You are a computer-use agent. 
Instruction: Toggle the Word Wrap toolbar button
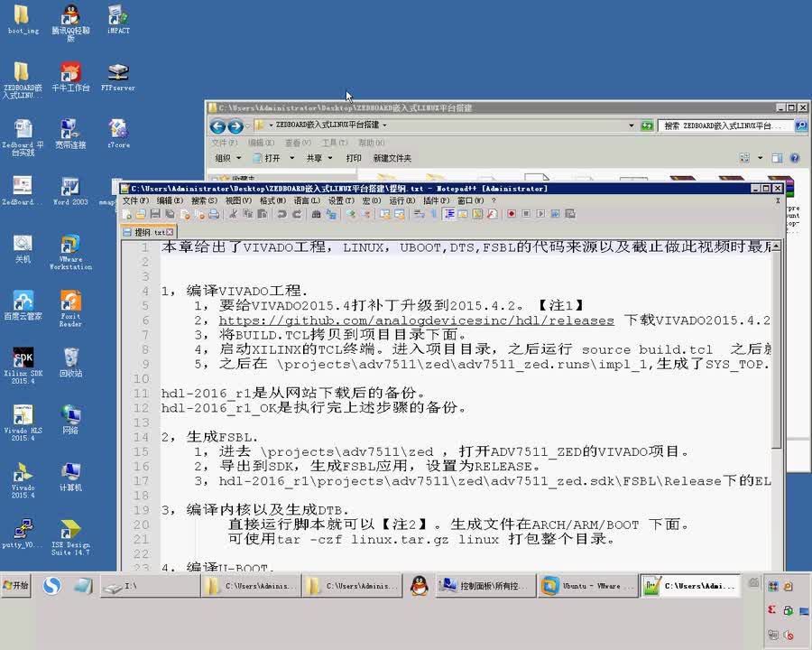tap(419, 214)
